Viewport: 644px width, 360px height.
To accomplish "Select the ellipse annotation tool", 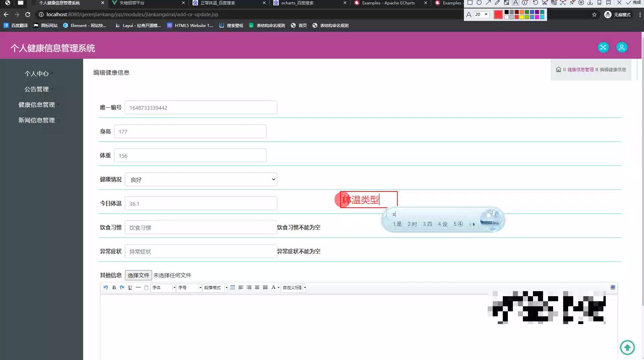I will 479,2.
